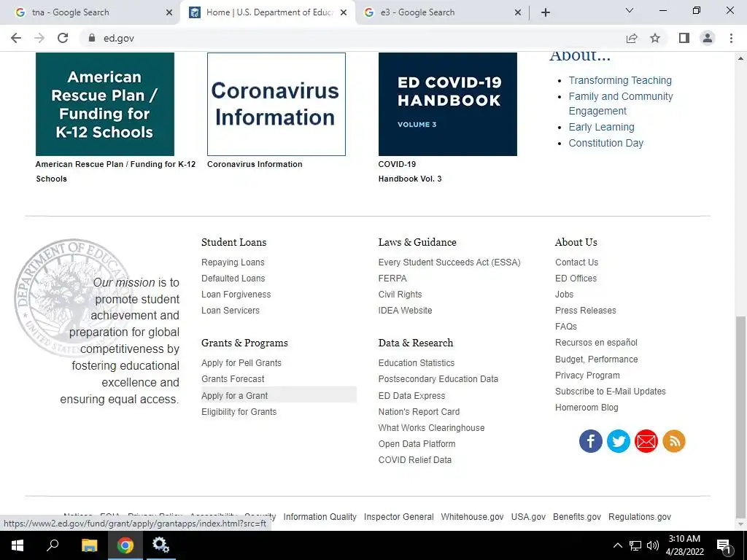Close the 'e3 - Google Search' tab
Viewport: 747px width, 560px height.
click(518, 12)
